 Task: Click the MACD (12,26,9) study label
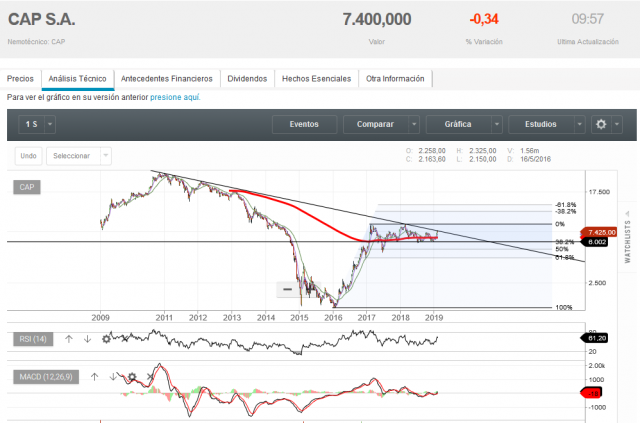46,377
